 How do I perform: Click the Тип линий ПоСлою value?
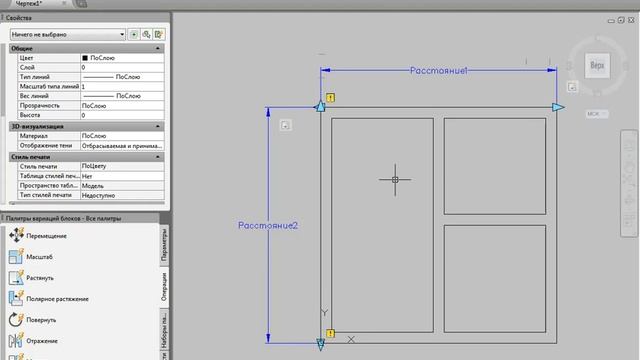(x=122, y=77)
